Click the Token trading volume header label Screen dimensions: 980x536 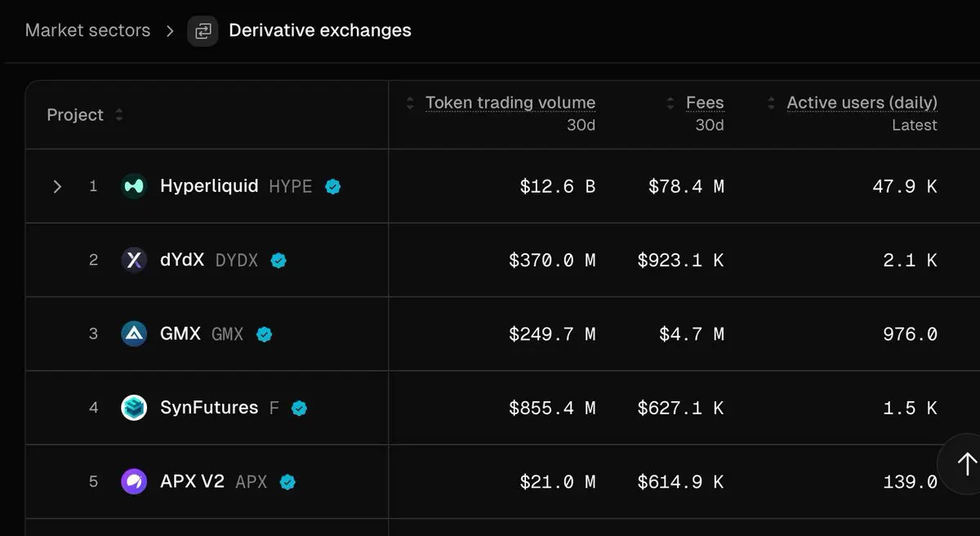pyautogui.click(x=510, y=103)
